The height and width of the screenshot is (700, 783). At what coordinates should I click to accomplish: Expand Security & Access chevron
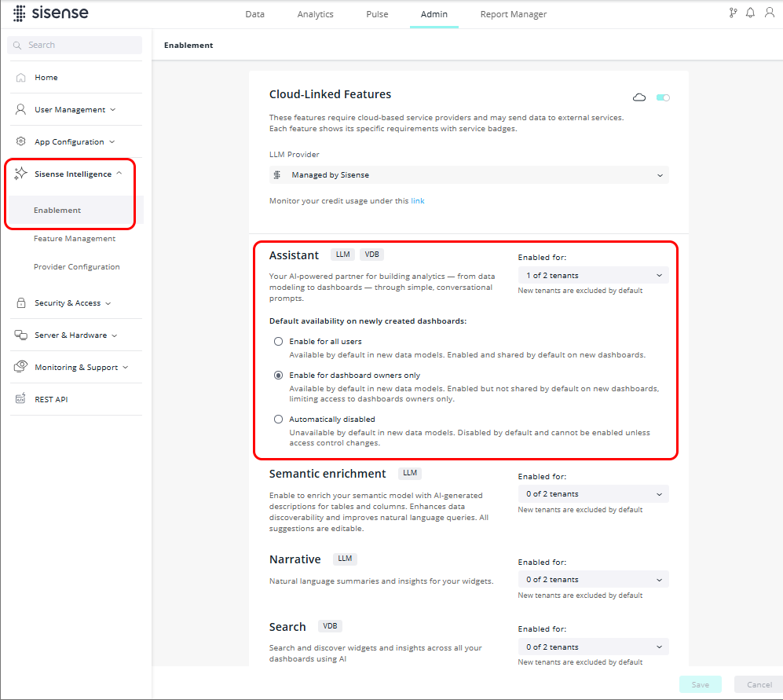click(x=108, y=303)
